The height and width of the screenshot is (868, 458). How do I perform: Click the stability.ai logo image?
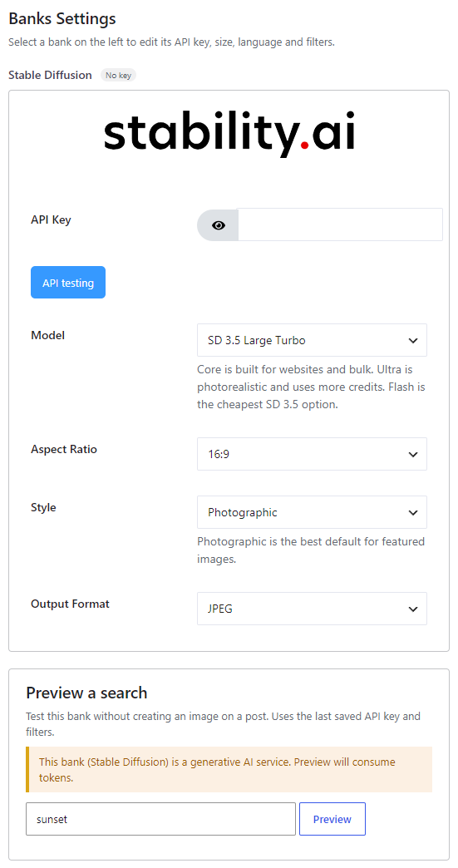pos(229,134)
